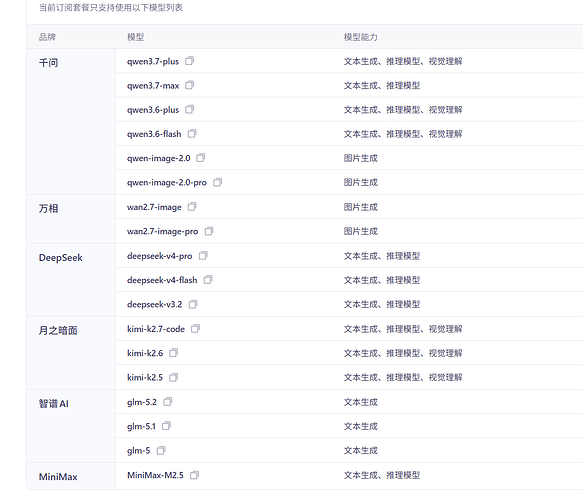Select the 月之暗面 brand cell

71,353
